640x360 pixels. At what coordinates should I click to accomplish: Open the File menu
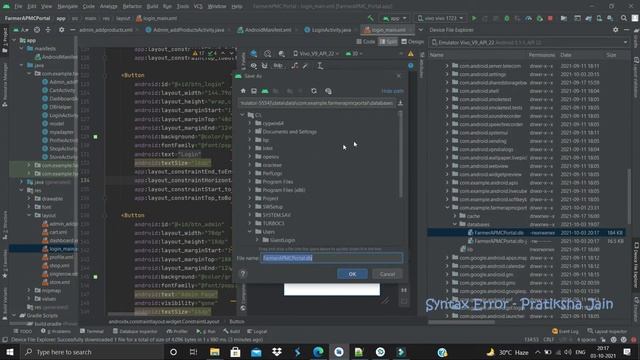(18, 7)
